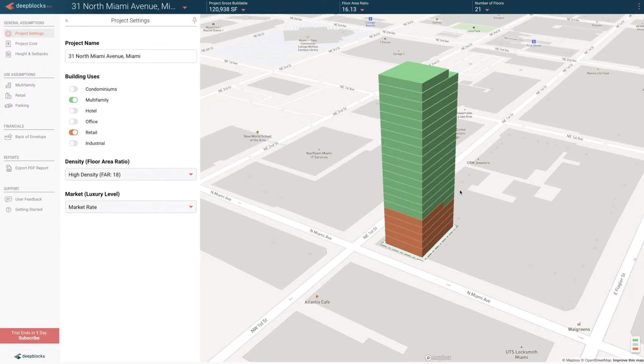This screenshot has width=644, height=364.
Task: Click the Project Cost dollar icon
Action: click(x=8, y=43)
